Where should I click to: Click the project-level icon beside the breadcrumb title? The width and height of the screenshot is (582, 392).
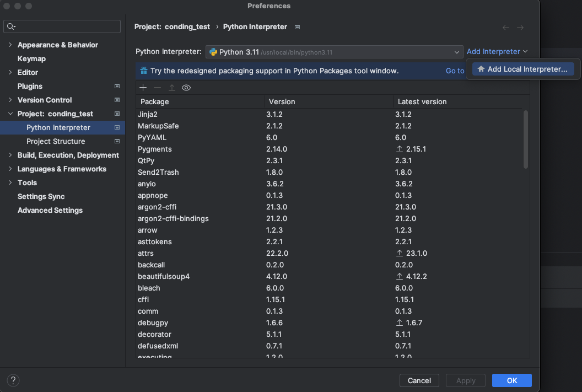click(x=297, y=27)
